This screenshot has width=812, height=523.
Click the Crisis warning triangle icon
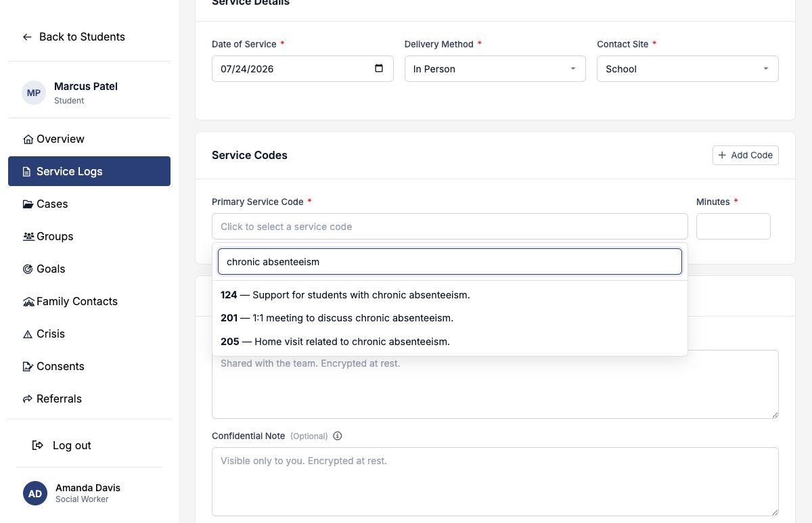click(x=28, y=334)
